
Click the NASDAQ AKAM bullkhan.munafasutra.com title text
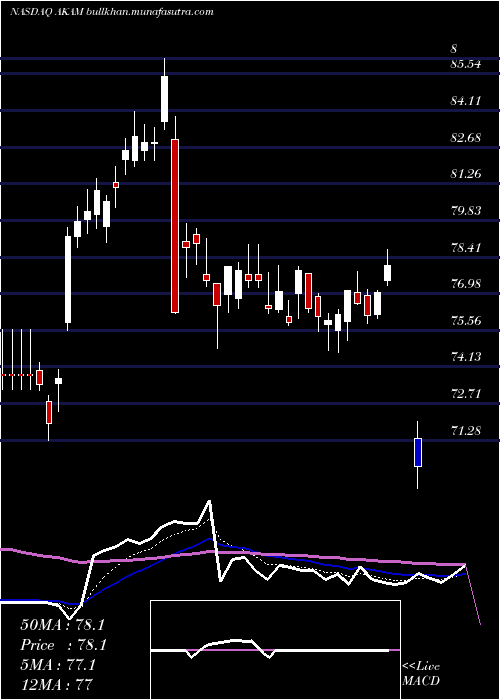(x=111, y=12)
